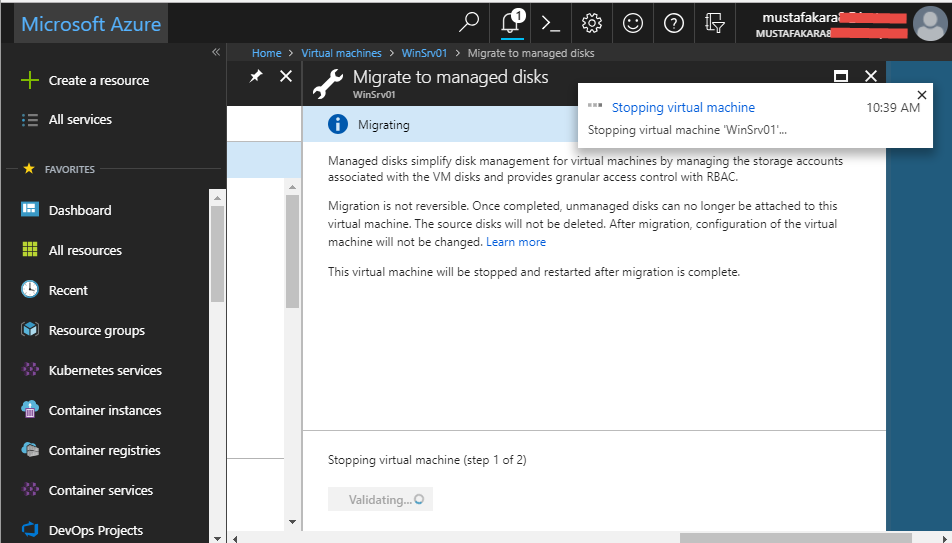This screenshot has width=952, height=543.
Task: Open directory and subscription filter
Action: point(715,23)
